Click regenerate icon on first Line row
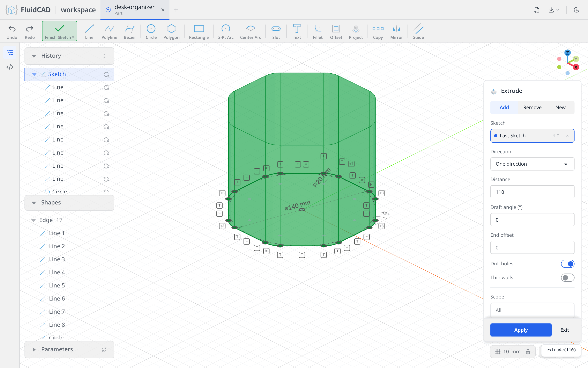This screenshot has height=368, width=588. click(106, 87)
